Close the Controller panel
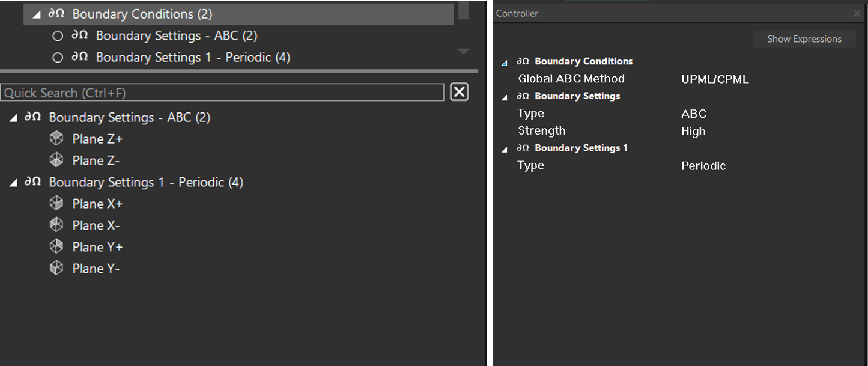The image size is (868, 366). pos(857,13)
